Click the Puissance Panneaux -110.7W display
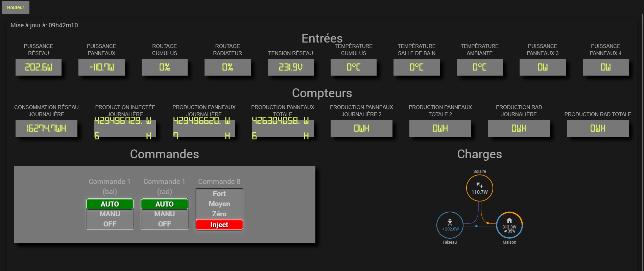This screenshot has height=271, width=644. click(x=101, y=67)
